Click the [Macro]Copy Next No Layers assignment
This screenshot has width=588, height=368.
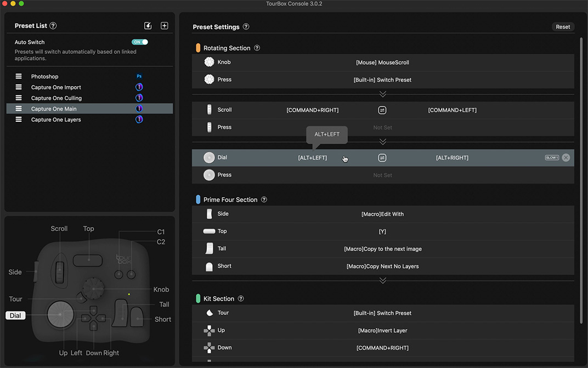(382, 267)
